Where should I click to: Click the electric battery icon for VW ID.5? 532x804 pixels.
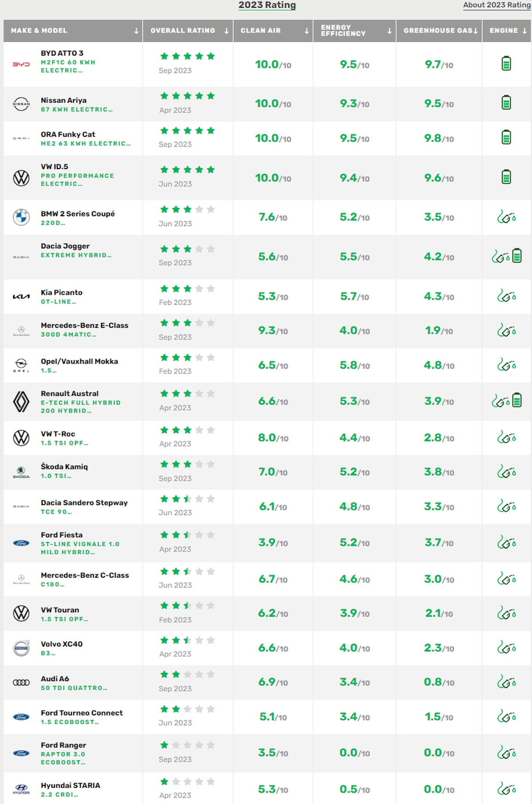pyautogui.click(x=506, y=177)
